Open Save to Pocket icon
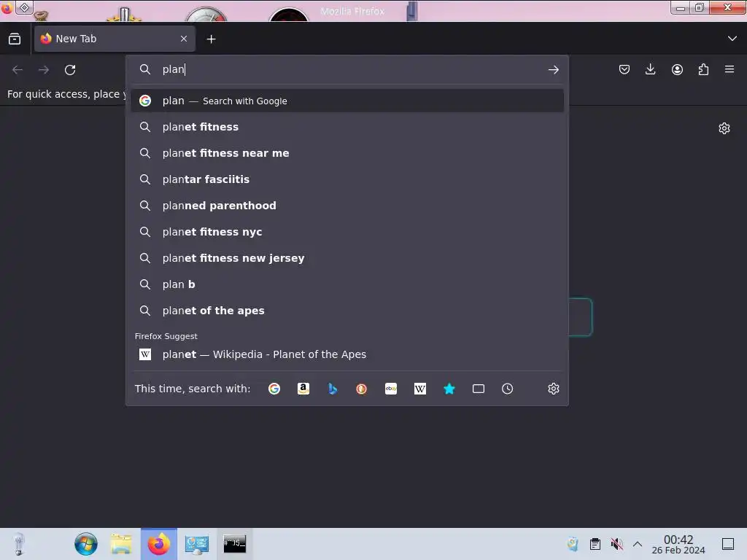747x560 pixels. 624,69
